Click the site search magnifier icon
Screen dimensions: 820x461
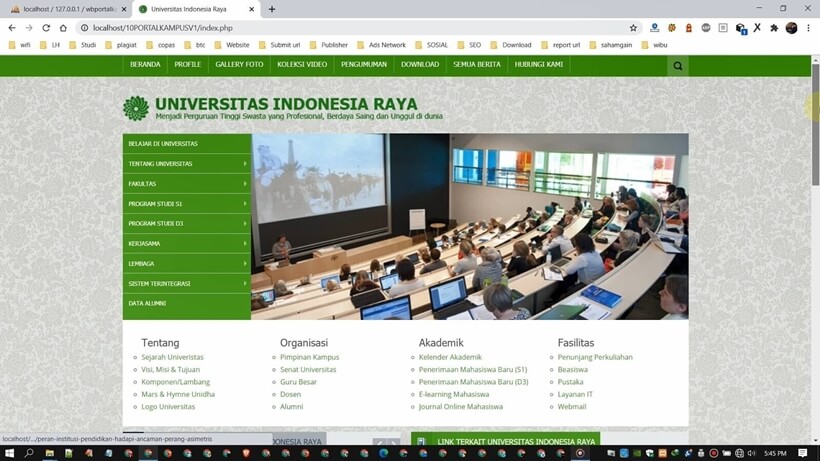[x=678, y=66]
